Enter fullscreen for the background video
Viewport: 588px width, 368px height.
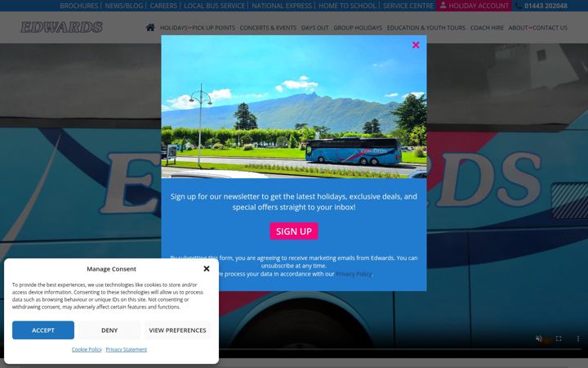click(559, 339)
